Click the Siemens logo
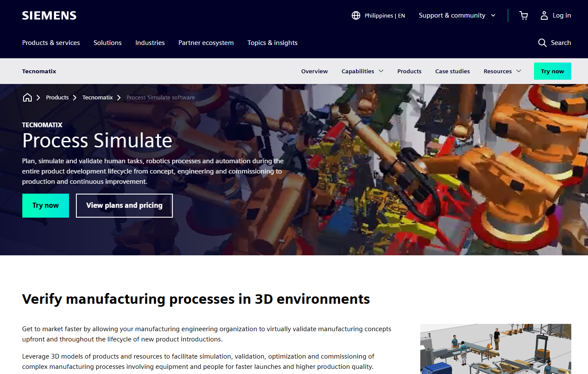The height and width of the screenshot is (374, 588). (49, 15)
